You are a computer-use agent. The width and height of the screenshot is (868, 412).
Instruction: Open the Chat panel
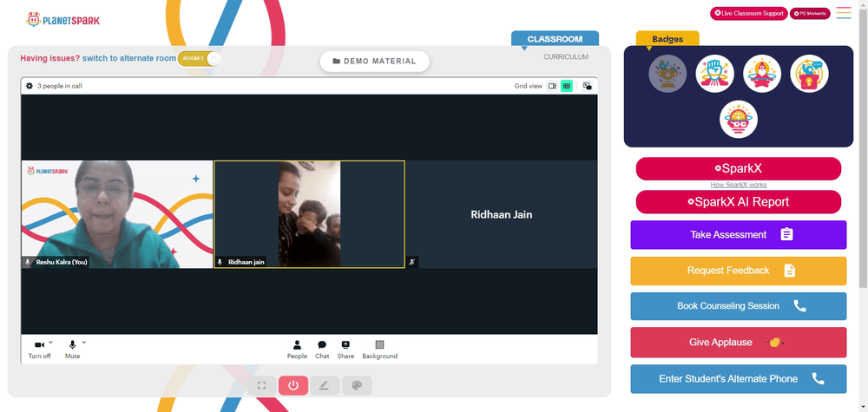[x=322, y=350]
